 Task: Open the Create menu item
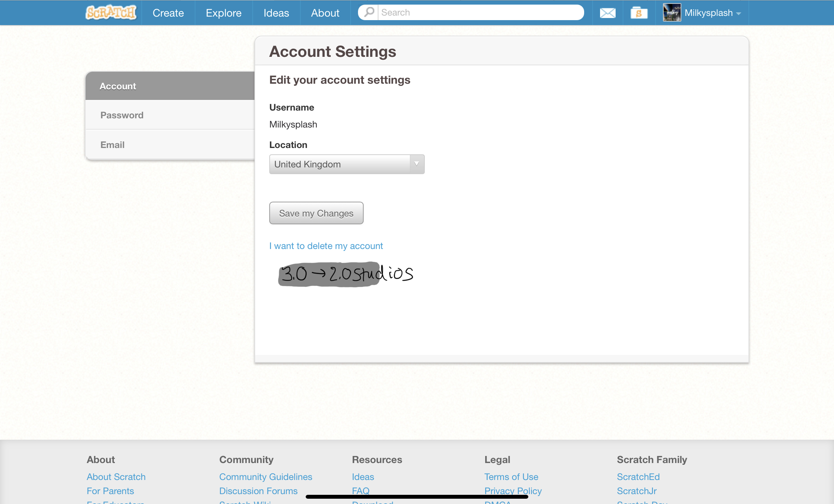[x=168, y=13]
